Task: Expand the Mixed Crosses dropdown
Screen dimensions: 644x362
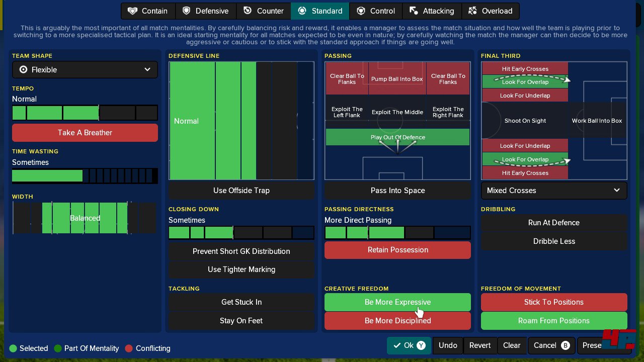Action: (553, 191)
